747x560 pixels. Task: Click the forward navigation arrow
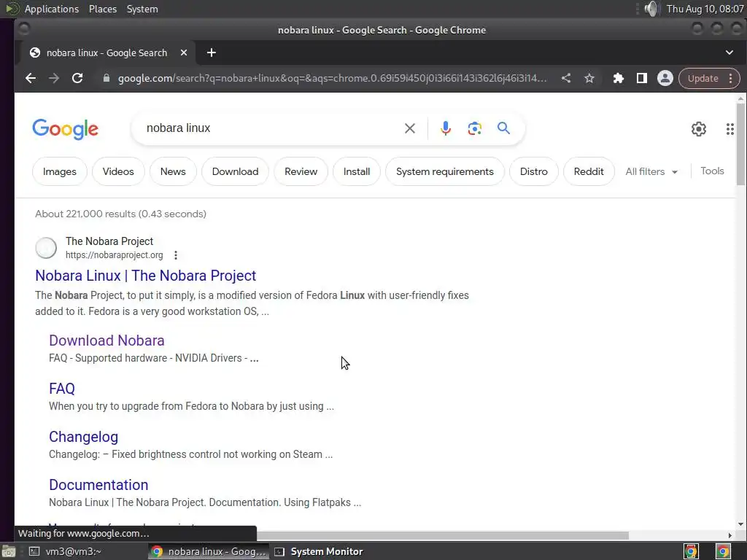[54, 78]
